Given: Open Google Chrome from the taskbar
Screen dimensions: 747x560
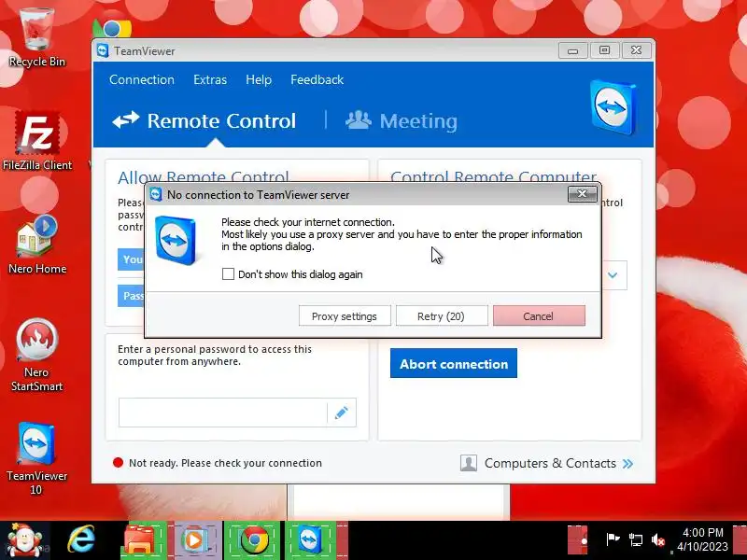Looking at the screenshot, I should point(254,540).
